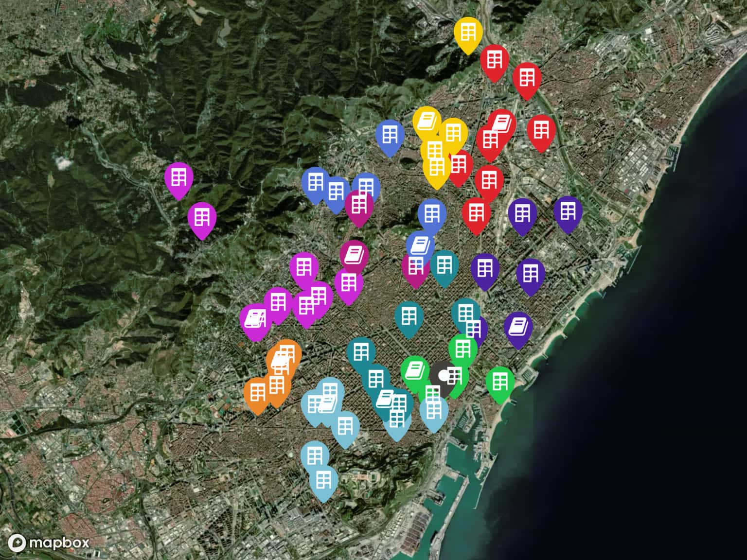
Task: Click the dark pink book marker
Action: [x=354, y=254]
